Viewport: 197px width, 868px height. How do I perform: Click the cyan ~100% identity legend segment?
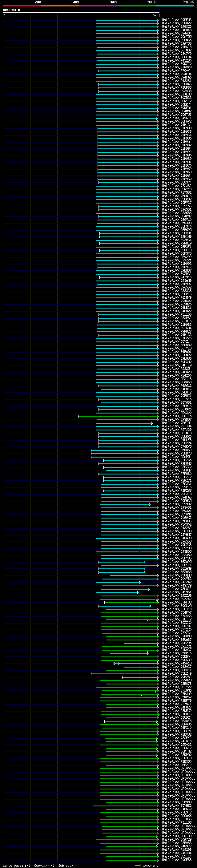(x=175, y=6)
